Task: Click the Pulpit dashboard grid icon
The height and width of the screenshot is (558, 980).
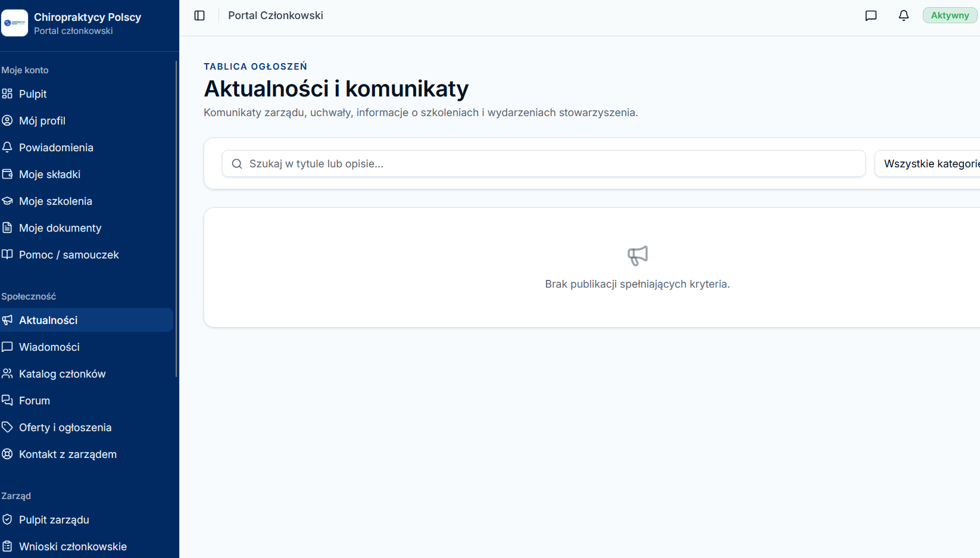Action: (x=7, y=93)
